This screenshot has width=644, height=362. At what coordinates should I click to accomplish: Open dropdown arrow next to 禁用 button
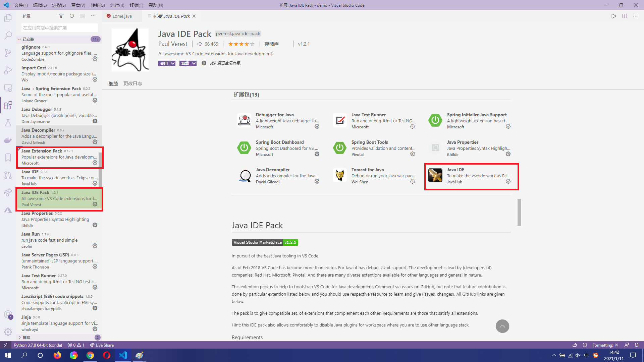173,63
